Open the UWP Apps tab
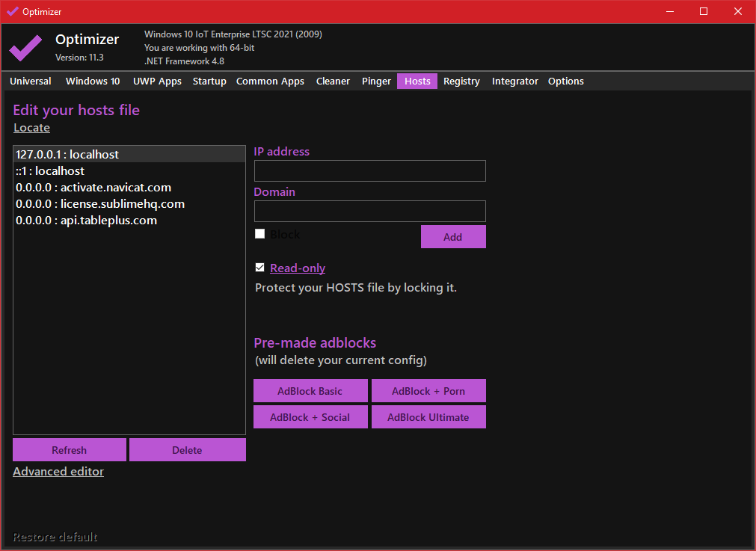 pos(157,81)
